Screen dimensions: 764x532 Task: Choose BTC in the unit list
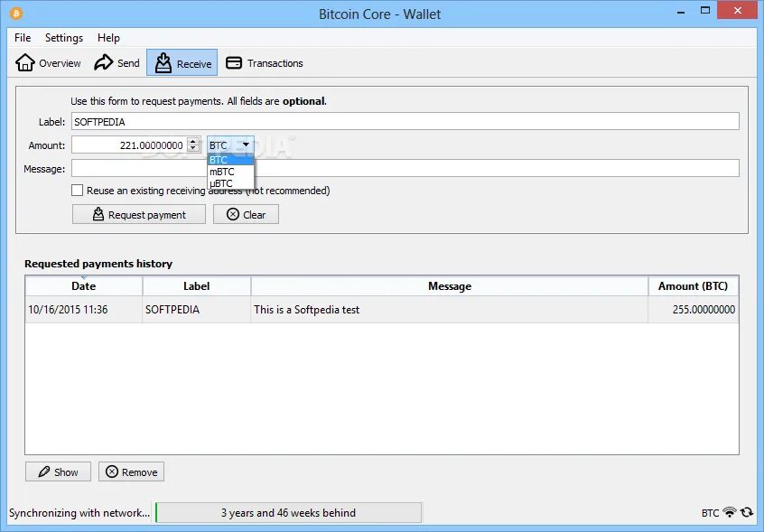click(x=230, y=160)
